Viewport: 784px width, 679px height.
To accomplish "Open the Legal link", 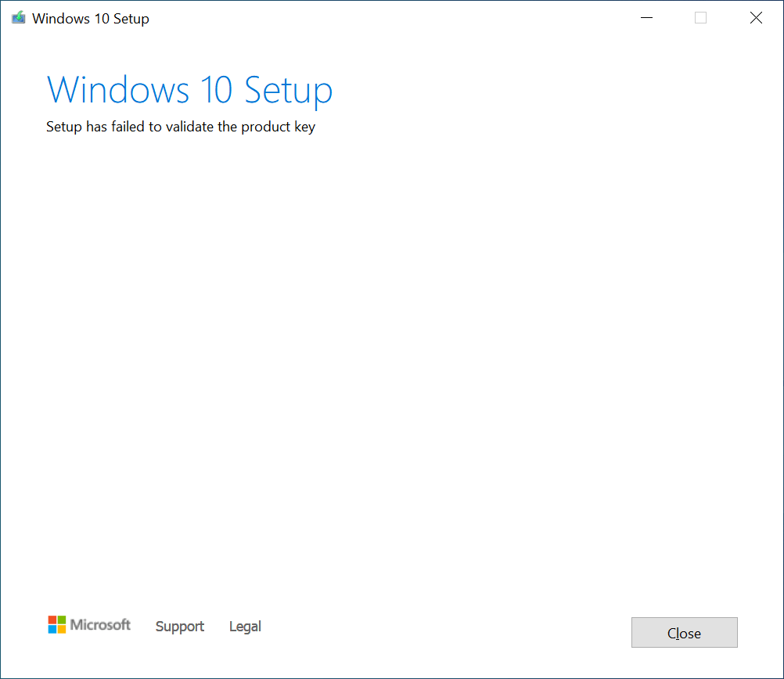I will [x=245, y=627].
